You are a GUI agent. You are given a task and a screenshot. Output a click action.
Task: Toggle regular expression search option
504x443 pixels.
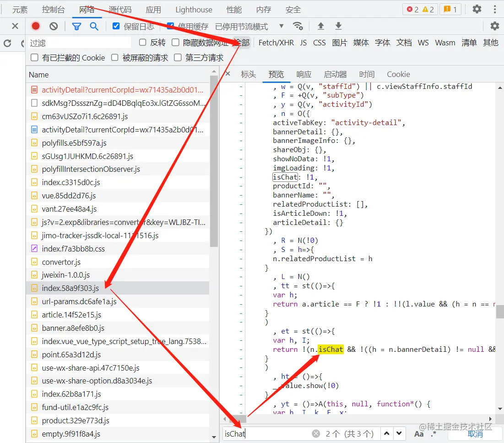tap(434, 434)
